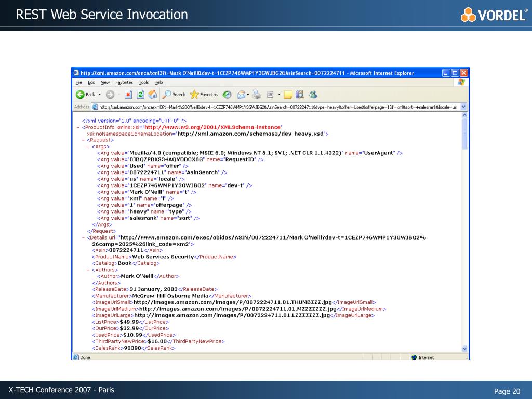
Task: Print the page with the printer icon
Action: click(x=257, y=95)
